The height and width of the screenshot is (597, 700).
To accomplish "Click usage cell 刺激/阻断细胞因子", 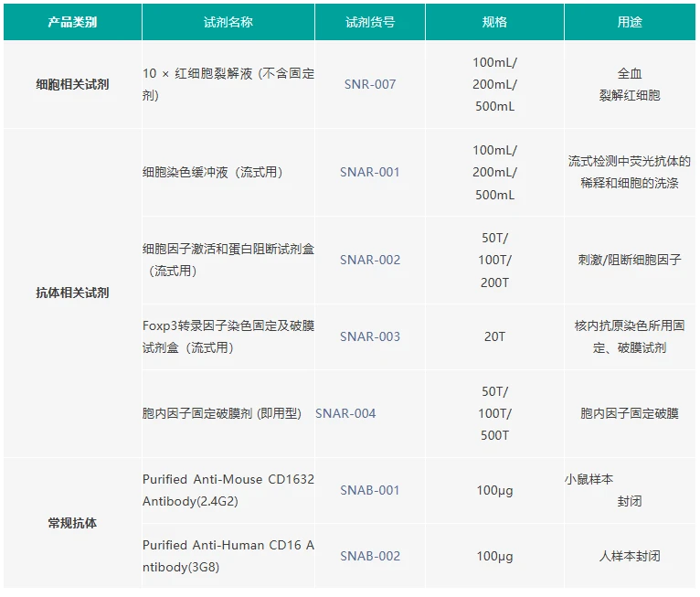I will pyautogui.click(x=630, y=260).
